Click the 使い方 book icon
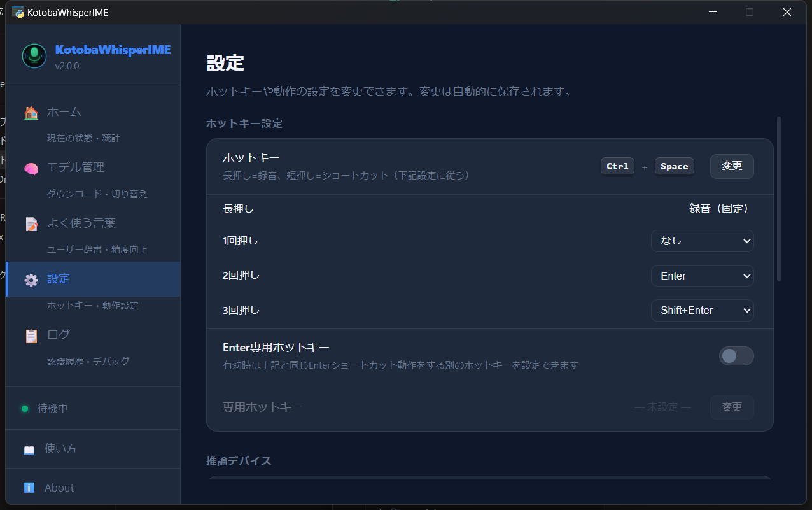 (29, 448)
